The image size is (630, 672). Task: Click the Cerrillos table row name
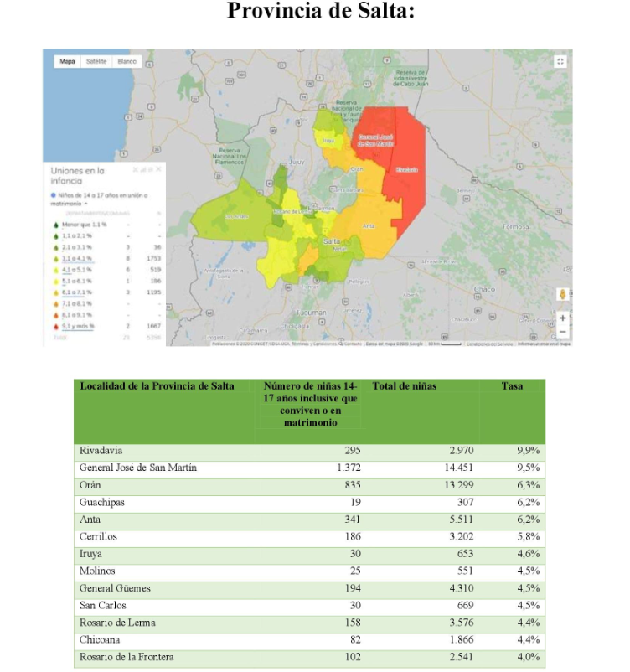point(98,536)
